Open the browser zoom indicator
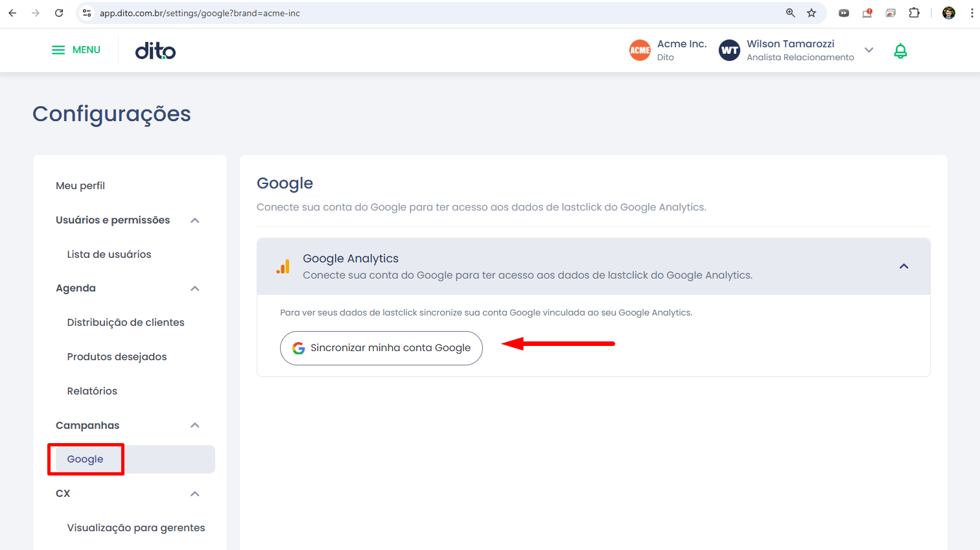The image size is (980, 550). (x=790, y=13)
